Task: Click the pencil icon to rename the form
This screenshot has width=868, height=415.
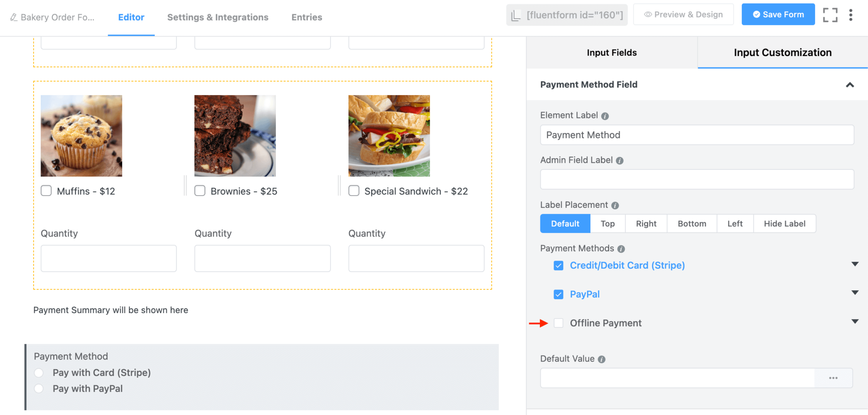Action: coord(14,17)
